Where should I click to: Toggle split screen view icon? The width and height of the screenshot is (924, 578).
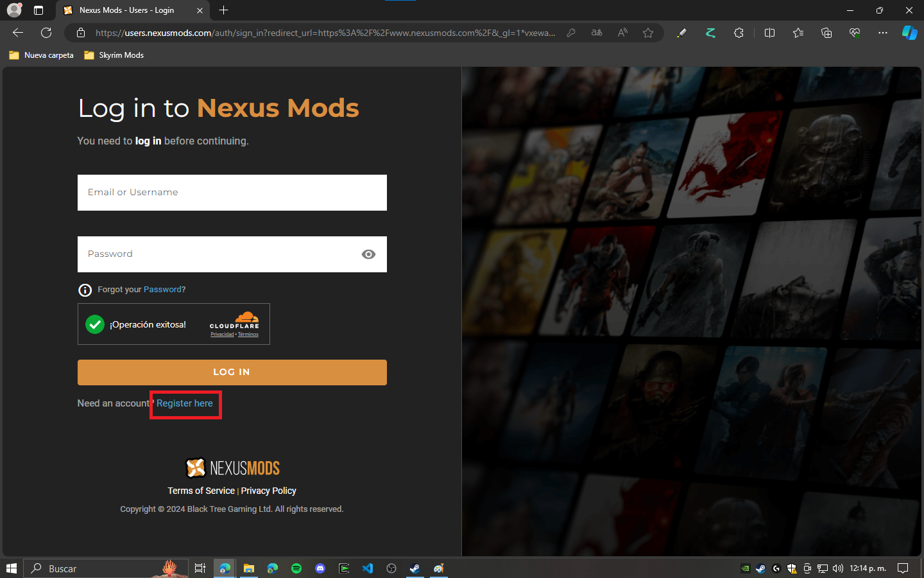click(x=769, y=33)
